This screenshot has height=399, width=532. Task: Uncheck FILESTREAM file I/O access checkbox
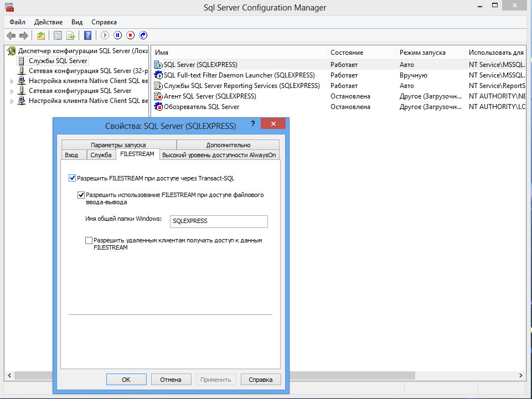click(81, 195)
